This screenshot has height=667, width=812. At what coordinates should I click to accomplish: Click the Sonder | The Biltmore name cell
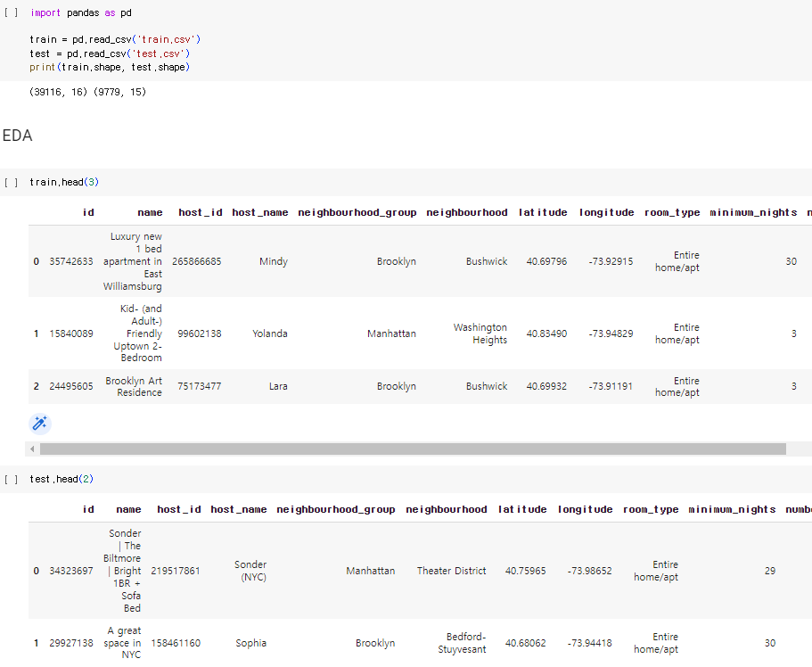tap(122, 571)
